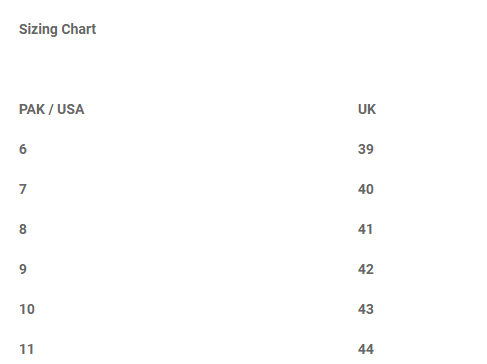This screenshot has height=364, width=487.
Task: Select the UK column header
Action: click(x=367, y=109)
